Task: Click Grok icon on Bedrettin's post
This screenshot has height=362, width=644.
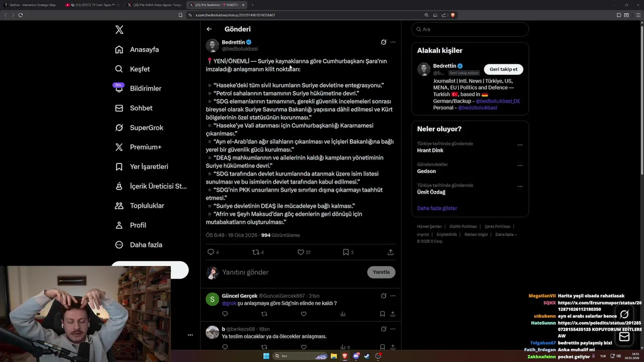Action: coord(383,42)
